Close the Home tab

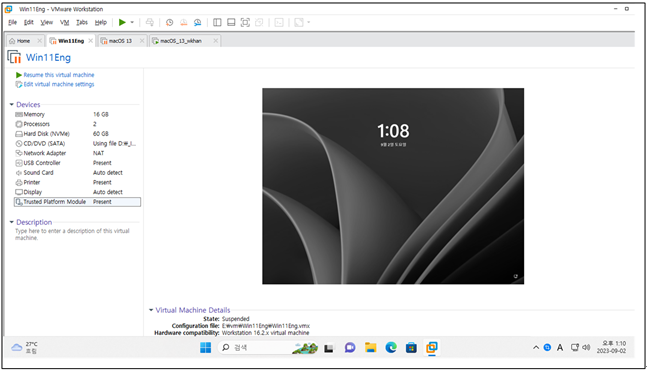[x=40, y=41]
